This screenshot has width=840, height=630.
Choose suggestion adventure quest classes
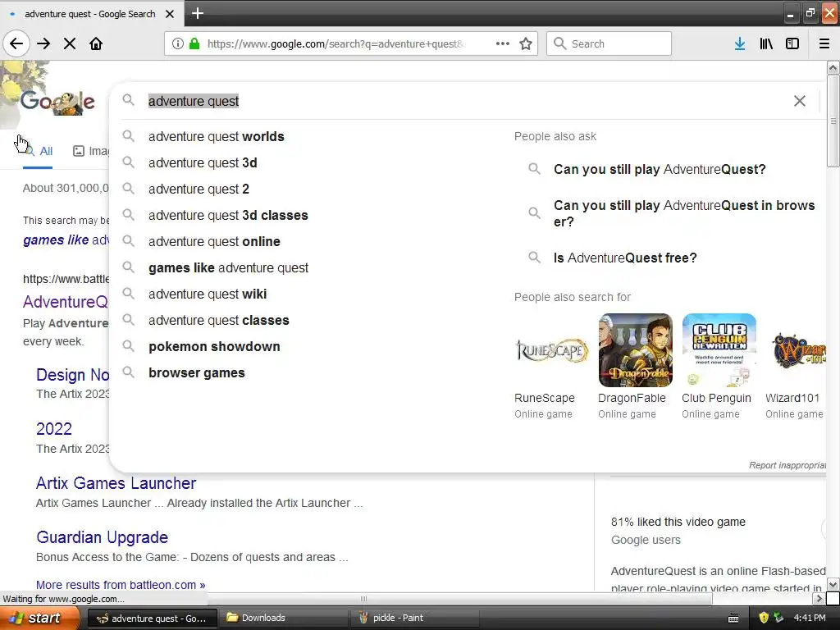coord(218,321)
